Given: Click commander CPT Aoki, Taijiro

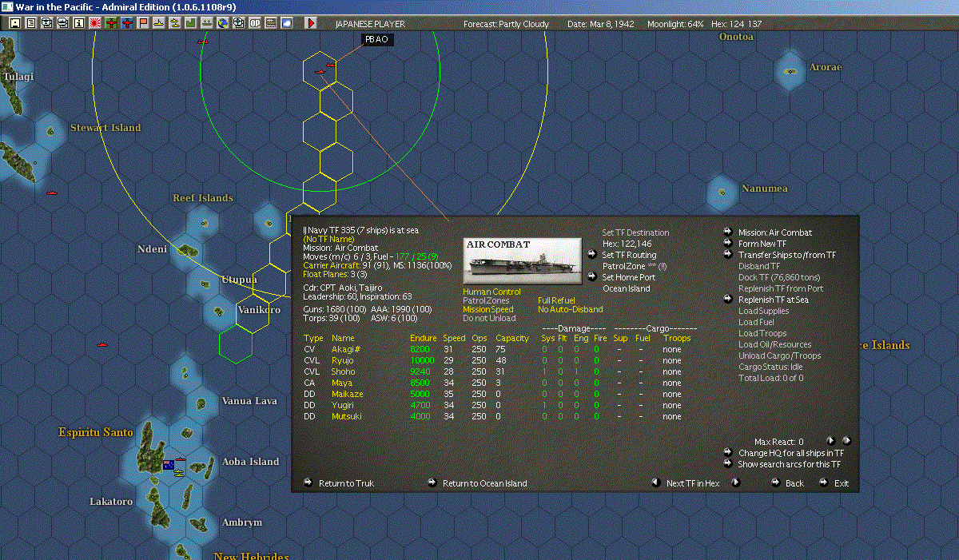Looking at the screenshot, I should [x=342, y=288].
